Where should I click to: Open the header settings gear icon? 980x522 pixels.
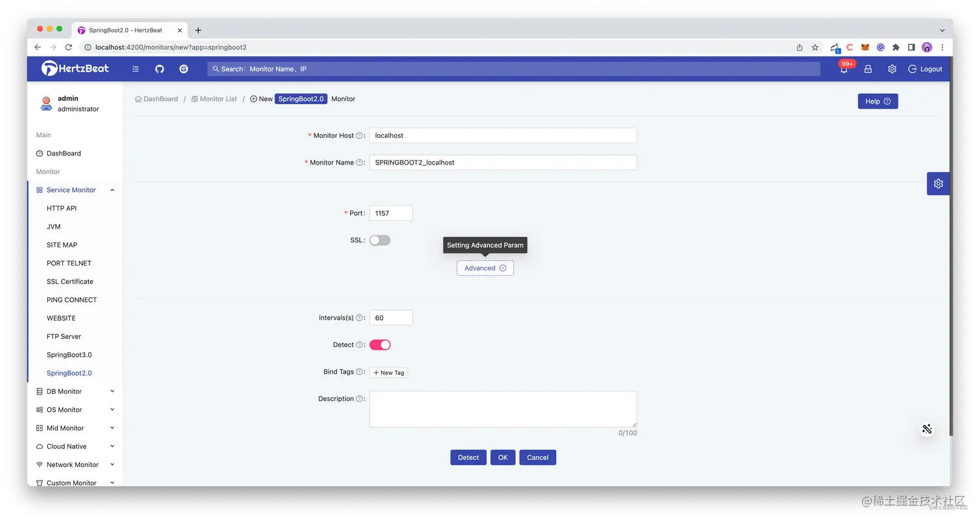coord(892,69)
